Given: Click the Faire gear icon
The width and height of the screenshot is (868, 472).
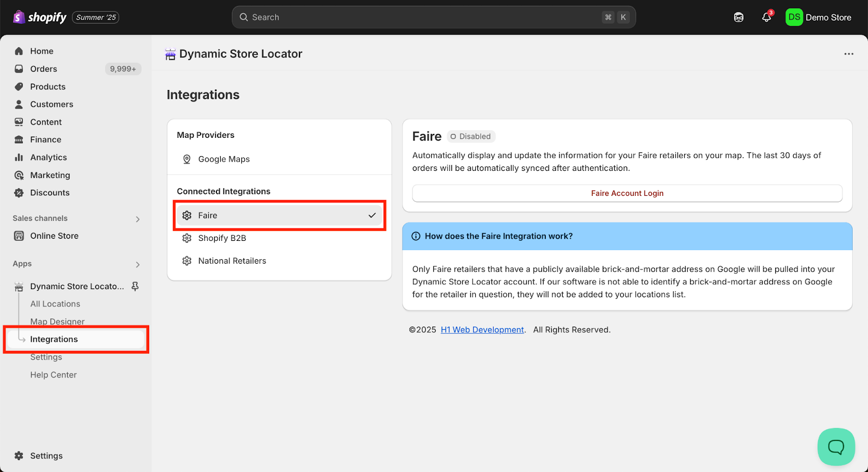Looking at the screenshot, I should click(x=187, y=215).
